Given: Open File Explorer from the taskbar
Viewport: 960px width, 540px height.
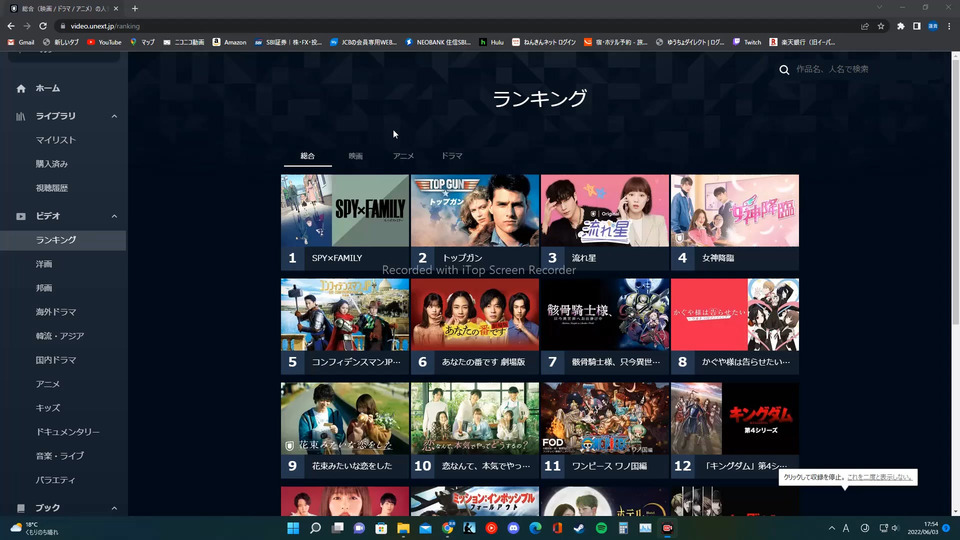Looking at the screenshot, I should click(x=403, y=528).
